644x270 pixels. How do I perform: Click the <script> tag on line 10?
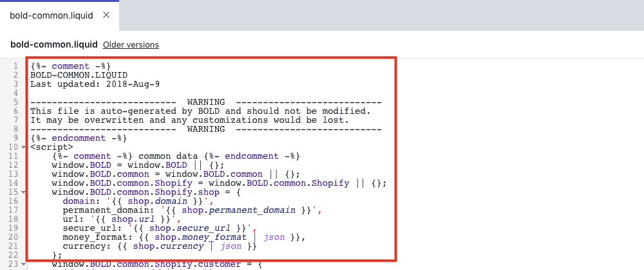[52, 147]
